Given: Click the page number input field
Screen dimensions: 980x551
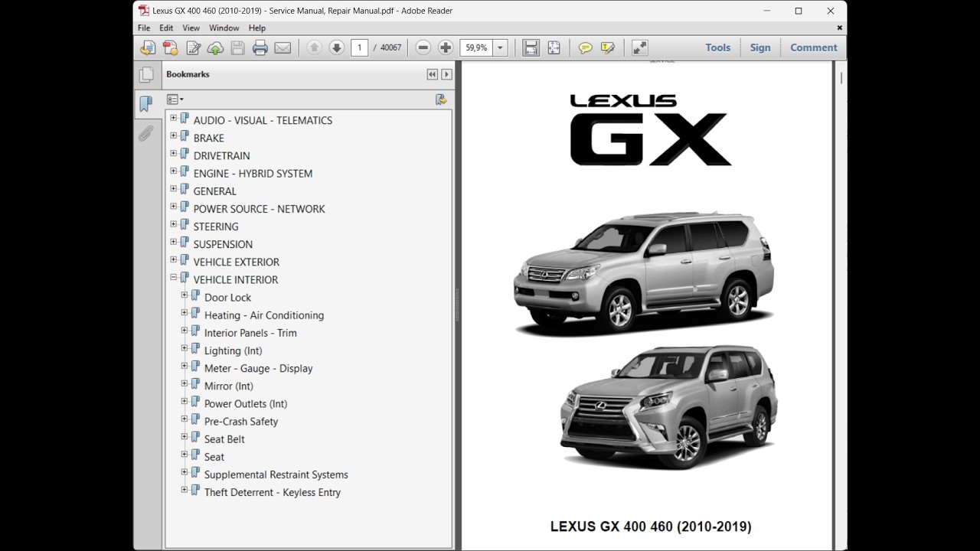Looking at the screenshot, I should (359, 47).
